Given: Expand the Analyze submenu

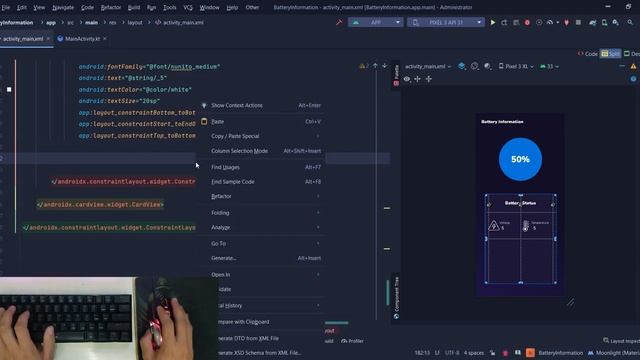Looking at the screenshot, I should click(x=261, y=227).
